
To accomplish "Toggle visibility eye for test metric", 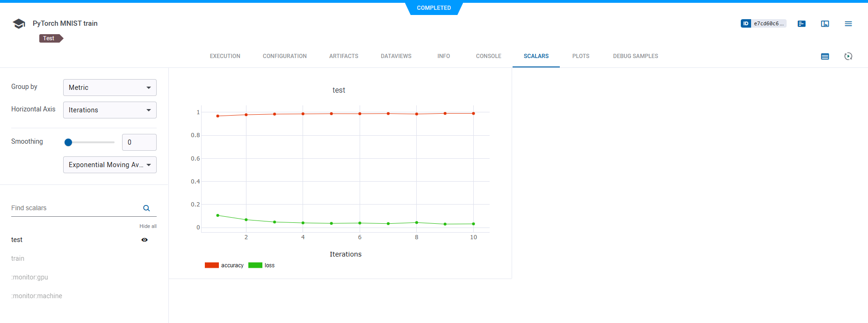I will click(x=145, y=240).
